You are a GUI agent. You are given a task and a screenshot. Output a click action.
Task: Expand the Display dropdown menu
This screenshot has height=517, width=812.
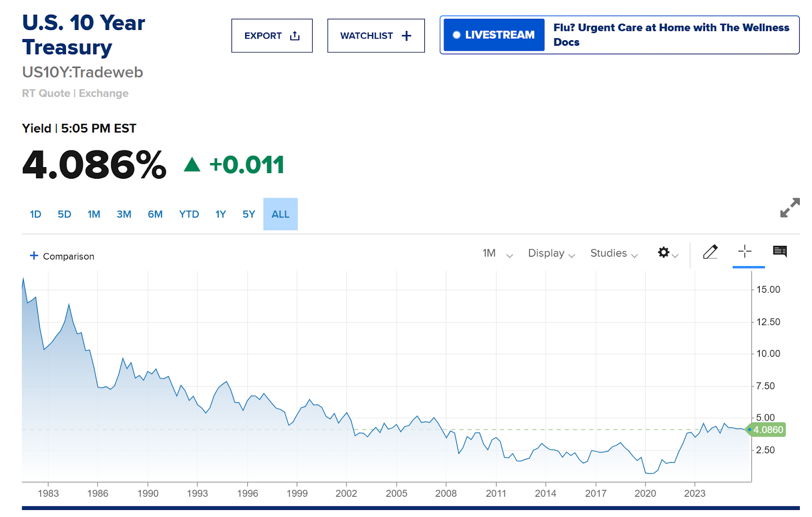click(x=551, y=253)
